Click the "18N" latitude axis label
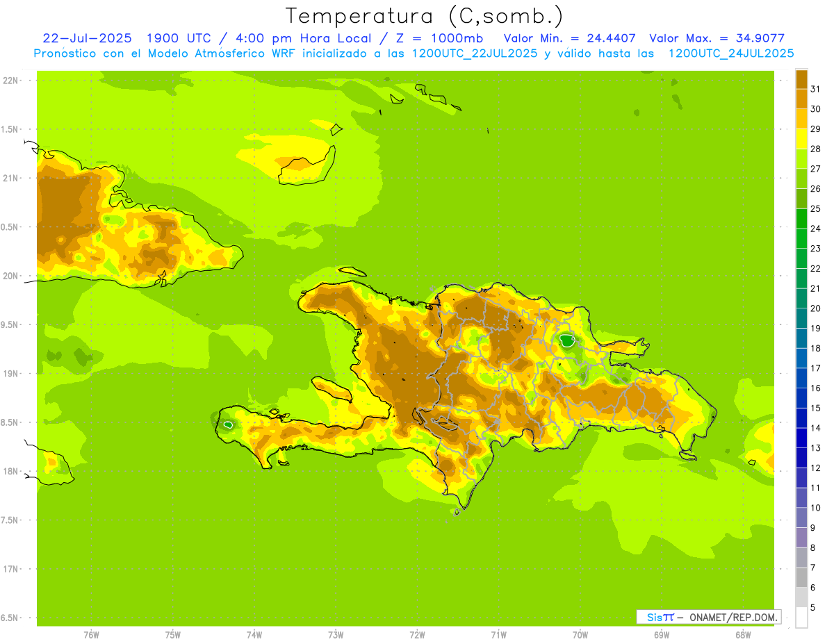 pyautogui.click(x=10, y=472)
